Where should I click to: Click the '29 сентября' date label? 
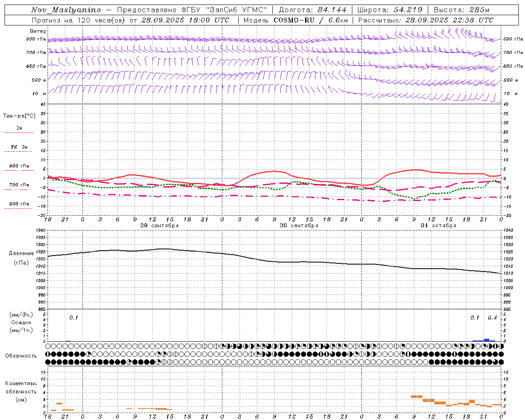click(160, 226)
